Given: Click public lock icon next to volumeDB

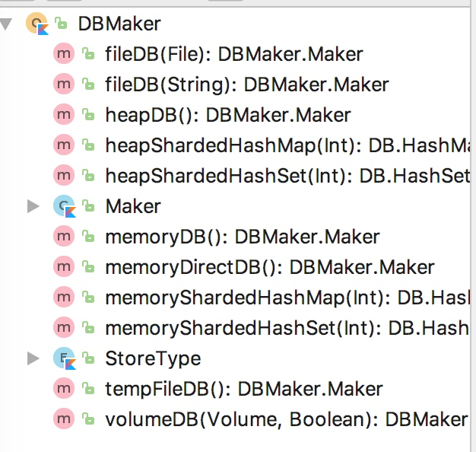Looking at the screenshot, I should (88, 419).
